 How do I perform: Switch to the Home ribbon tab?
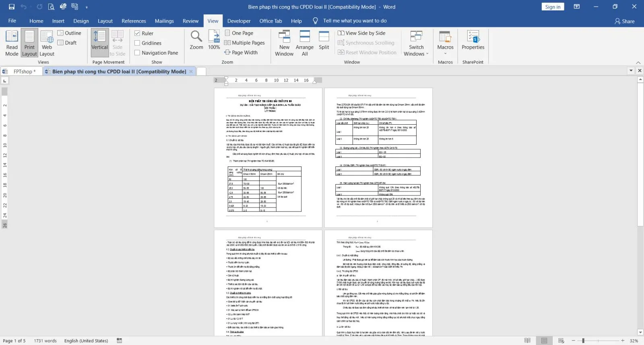(x=36, y=21)
